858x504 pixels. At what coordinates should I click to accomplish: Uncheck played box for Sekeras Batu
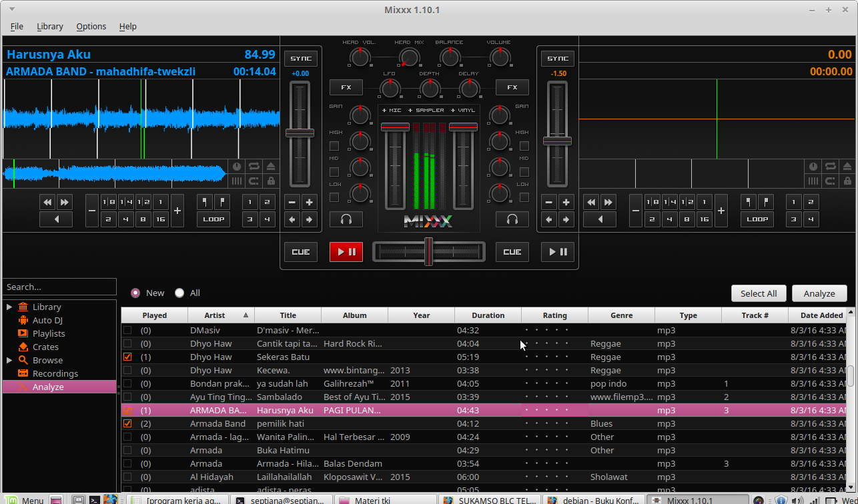(127, 357)
